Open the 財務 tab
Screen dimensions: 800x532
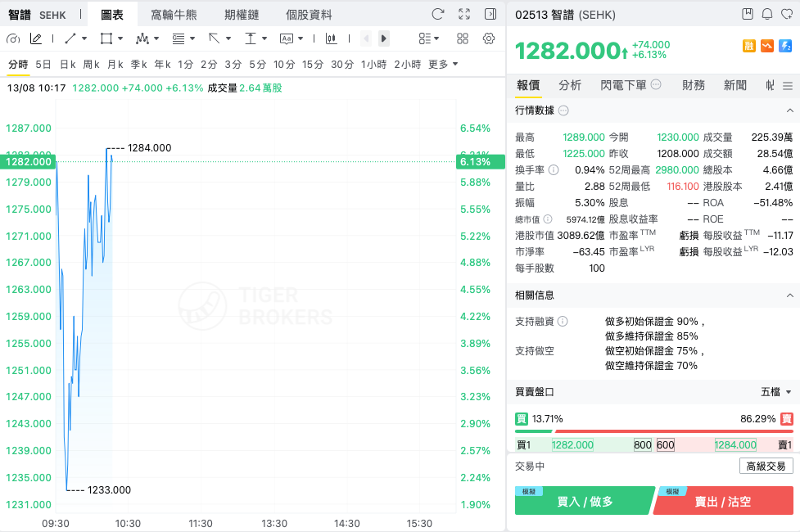pyautogui.click(x=694, y=85)
